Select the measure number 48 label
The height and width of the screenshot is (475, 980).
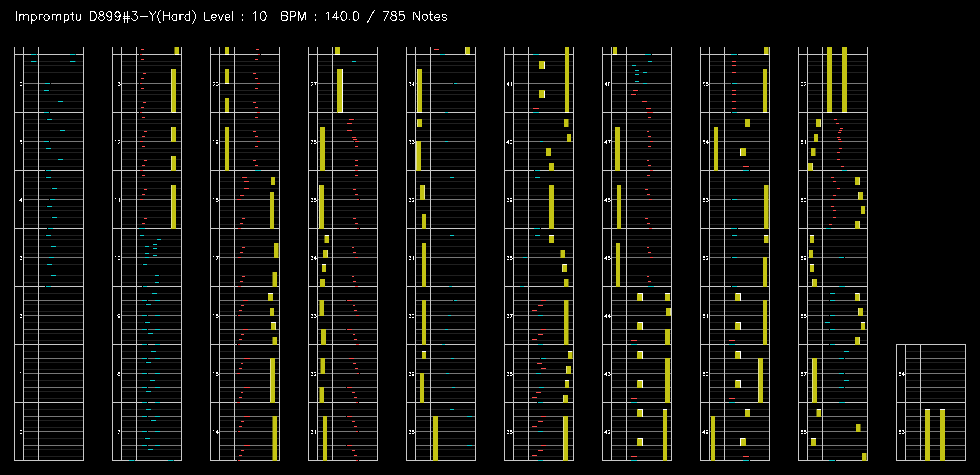coord(607,84)
